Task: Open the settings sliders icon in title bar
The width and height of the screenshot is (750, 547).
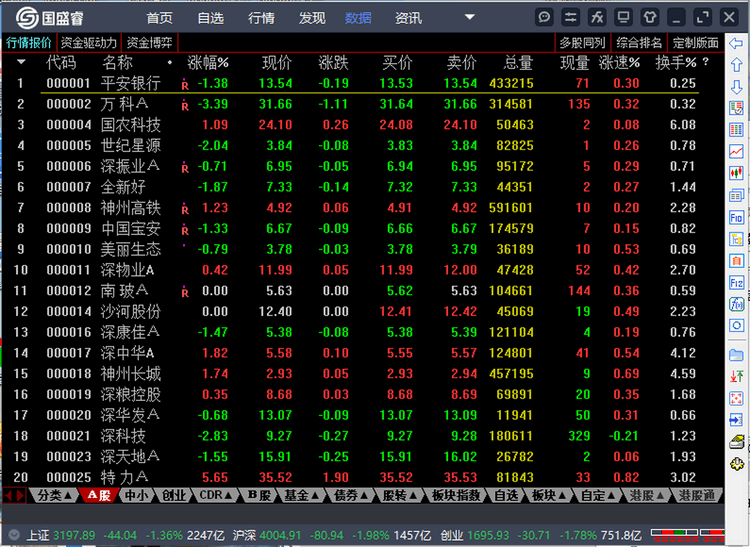Action: pos(571,18)
